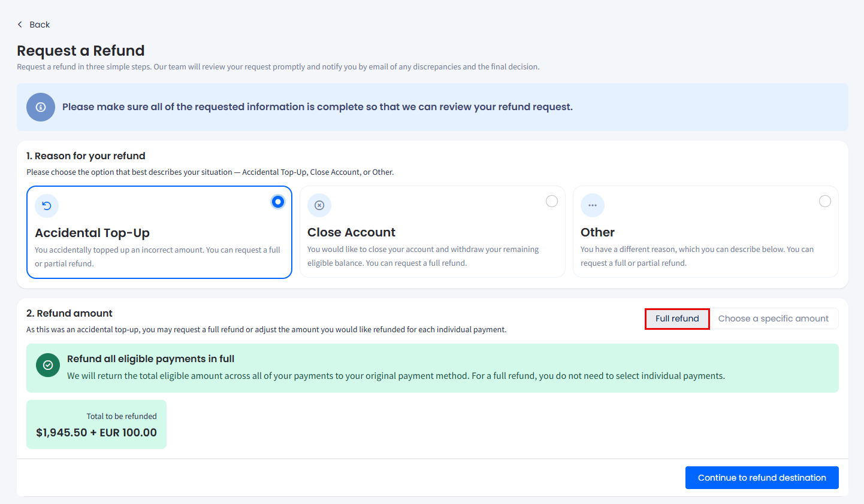Click the Other three-dots icon
This screenshot has height=504, width=864.
tap(593, 205)
